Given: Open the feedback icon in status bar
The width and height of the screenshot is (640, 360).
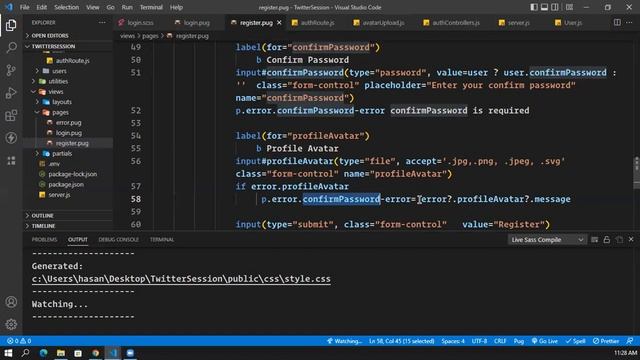Looking at the screenshot, I should pos(630,341).
